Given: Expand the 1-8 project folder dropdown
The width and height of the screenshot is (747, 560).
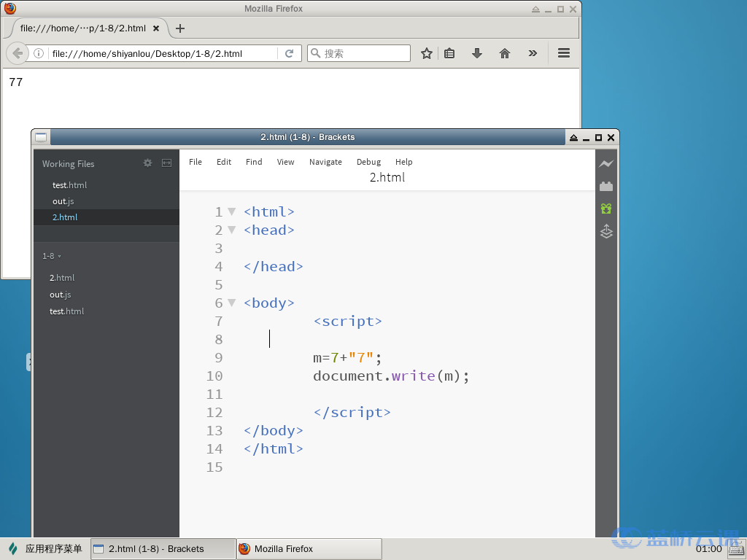Looking at the screenshot, I should 52,256.
